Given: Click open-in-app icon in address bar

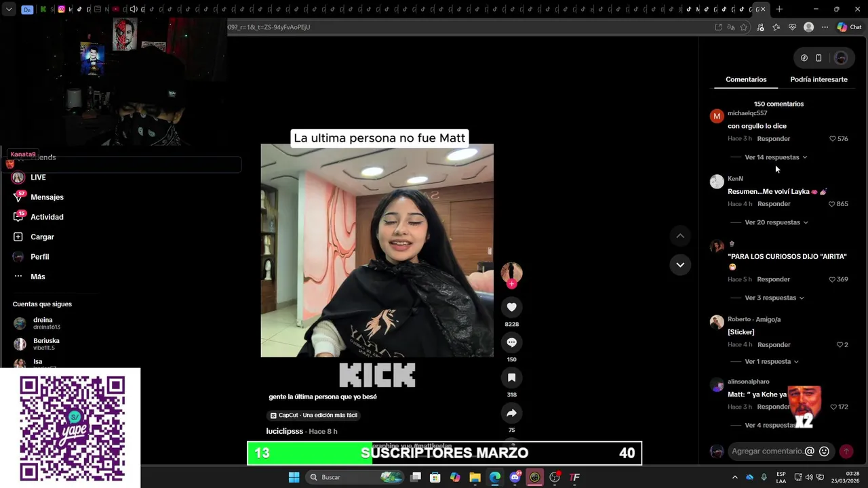Looking at the screenshot, I should click(x=718, y=27).
